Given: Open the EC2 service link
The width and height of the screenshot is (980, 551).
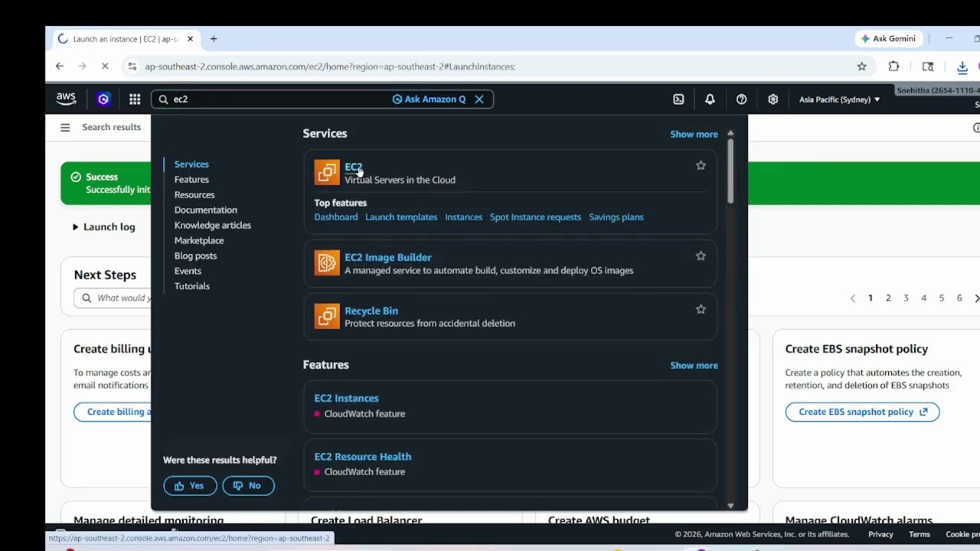Looking at the screenshot, I should pos(353,167).
